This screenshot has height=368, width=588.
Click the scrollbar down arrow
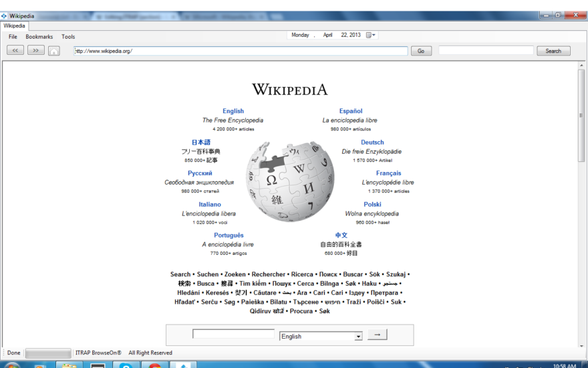tap(581, 346)
